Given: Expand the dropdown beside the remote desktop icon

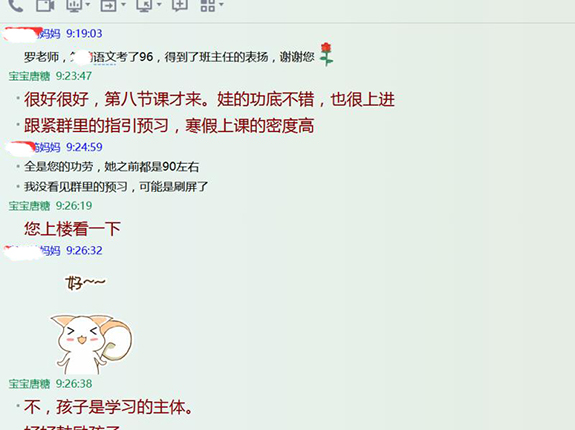Looking at the screenshot, I should tap(159, 5).
